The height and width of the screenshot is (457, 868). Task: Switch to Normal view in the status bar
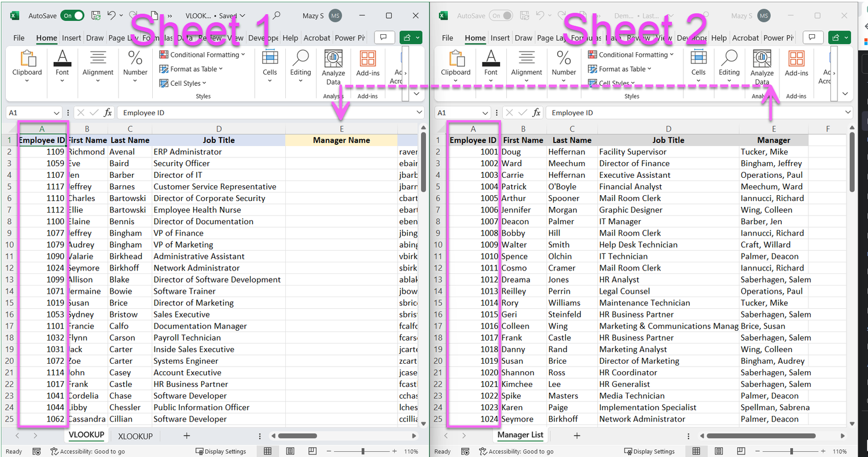click(x=268, y=451)
